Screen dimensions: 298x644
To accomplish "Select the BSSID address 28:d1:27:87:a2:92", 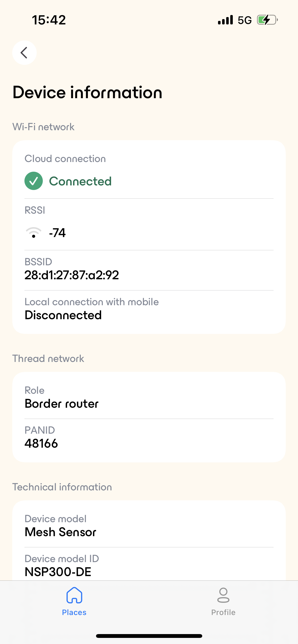I will point(72,275).
